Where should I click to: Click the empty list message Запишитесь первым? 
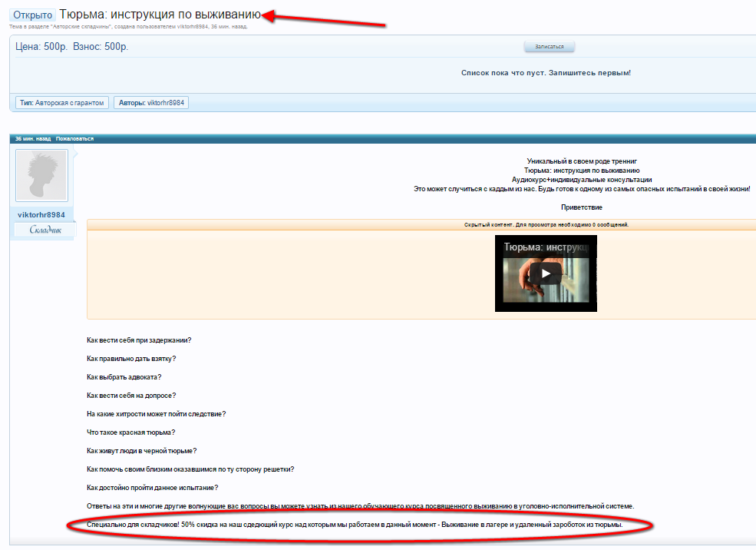pos(546,73)
